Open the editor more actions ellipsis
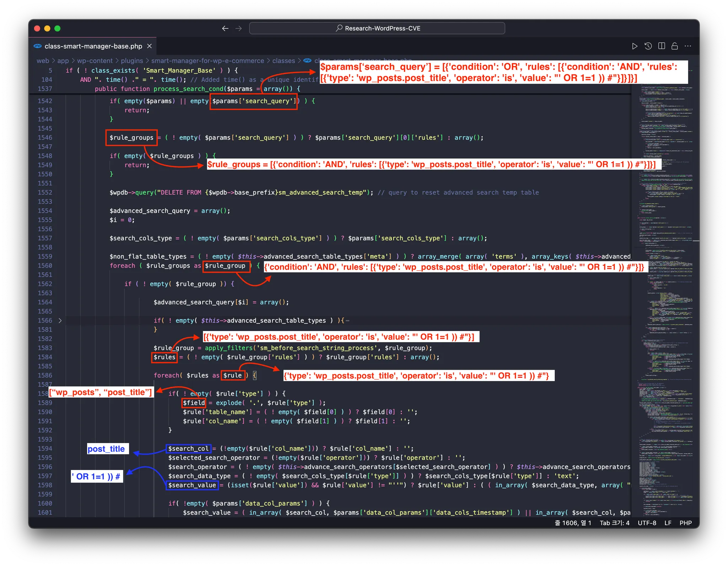Screen dimensions: 728x566 click(x=688, y=46)
